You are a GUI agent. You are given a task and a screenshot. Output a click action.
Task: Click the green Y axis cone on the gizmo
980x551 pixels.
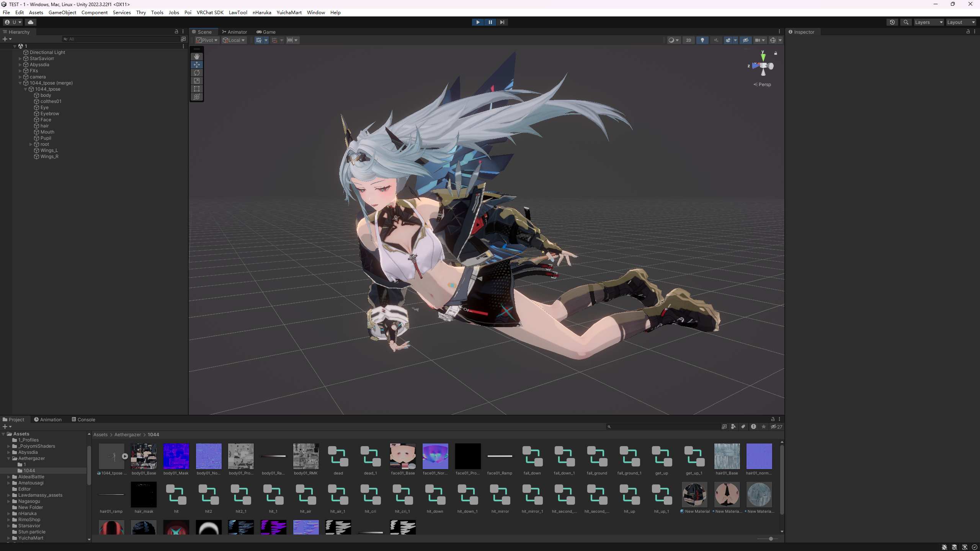(763, 57)
